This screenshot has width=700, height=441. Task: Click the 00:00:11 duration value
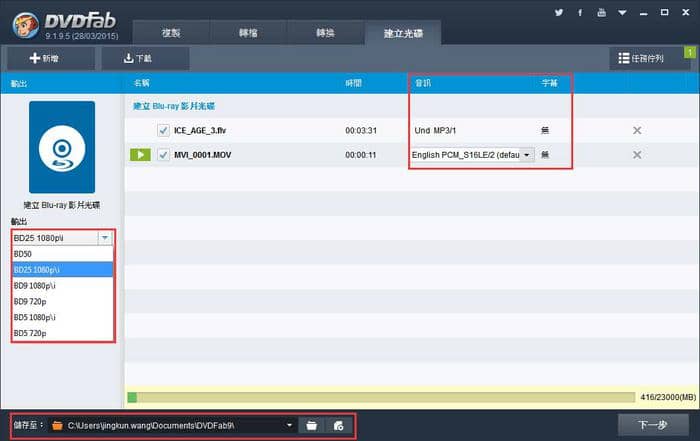pyautogui.click(x=361, y=155)
